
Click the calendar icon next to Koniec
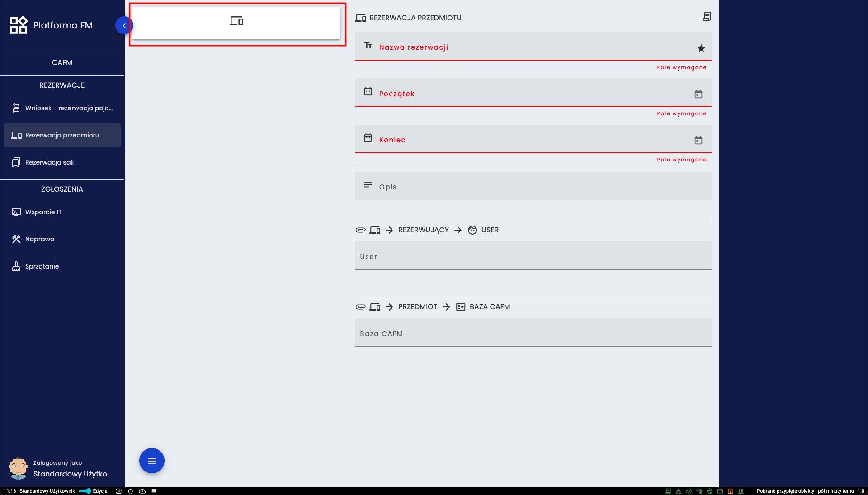click(x=698, y=140)
